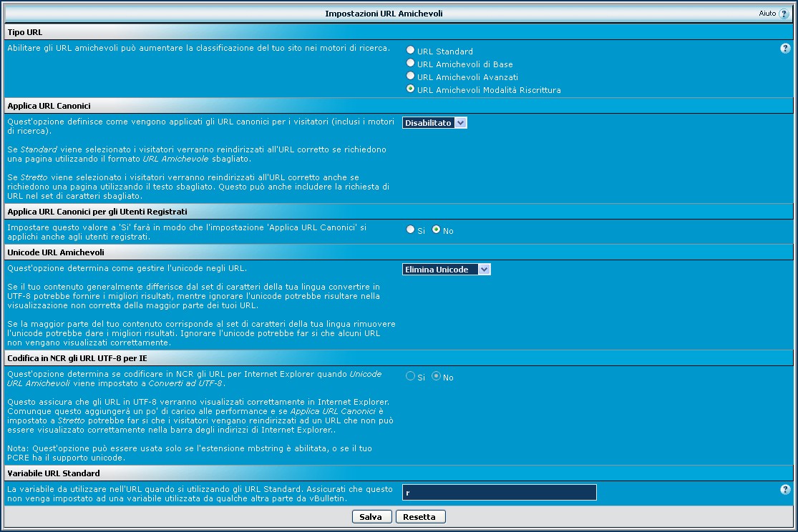Select No for NCR encoding for IE
The image size is (798, 532).
[436, 376]
